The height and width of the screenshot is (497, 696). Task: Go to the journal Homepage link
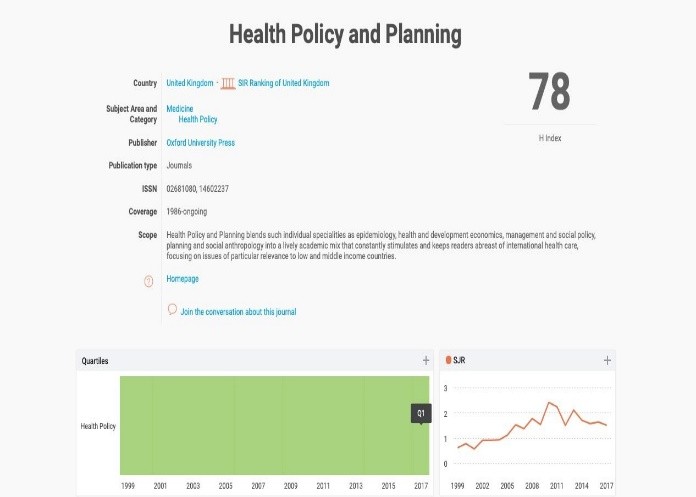tap(182, 279)
